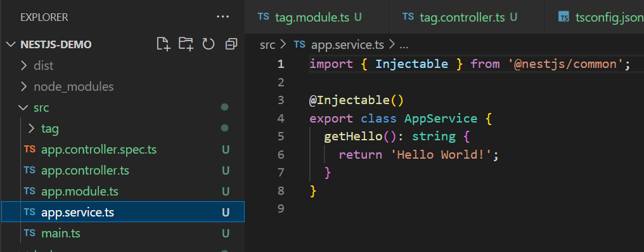Click line number 5 in the gutter
644x252 pixels.
click(x=281, y=136)
